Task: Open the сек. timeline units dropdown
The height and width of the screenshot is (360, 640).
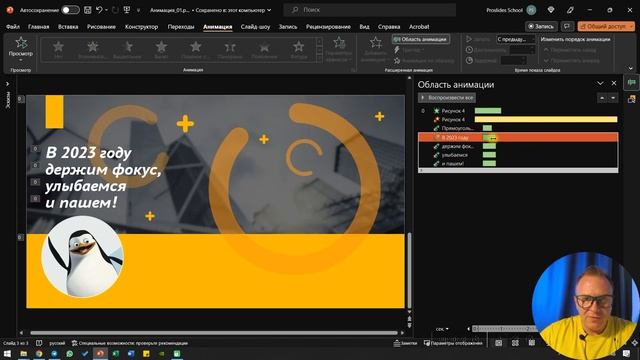Action: [442, 329]
